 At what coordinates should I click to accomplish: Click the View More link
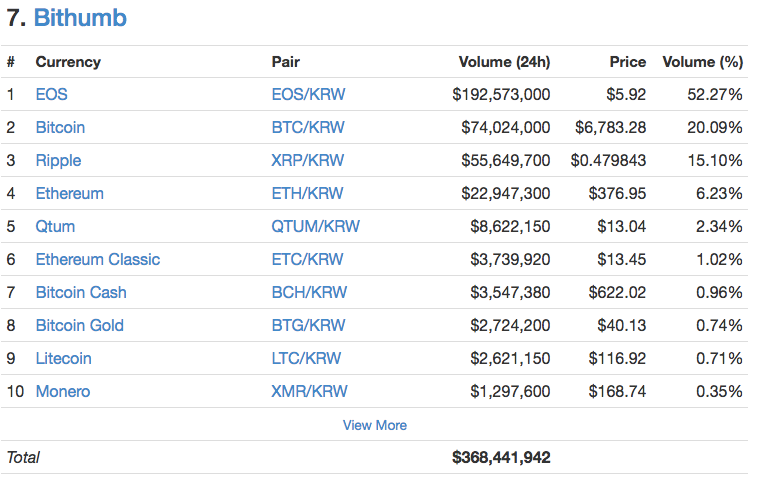click(x=375, y=425)
